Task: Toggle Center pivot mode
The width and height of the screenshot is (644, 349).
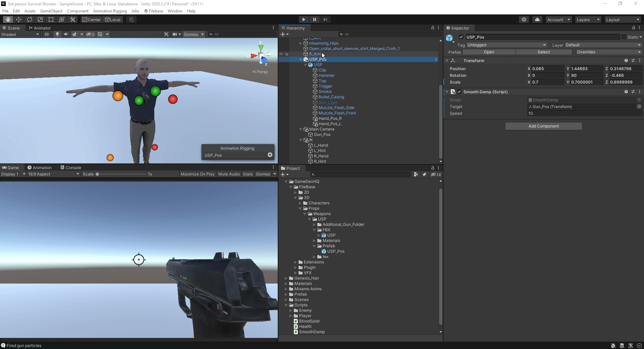Action: (x=92, y=19)
